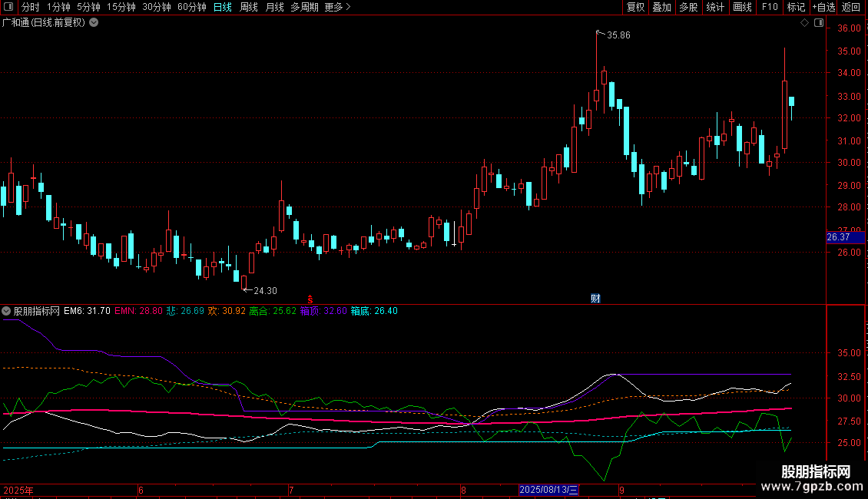
Task: Click 财 financial marker on chart
Action: click(x=595, y=299)
